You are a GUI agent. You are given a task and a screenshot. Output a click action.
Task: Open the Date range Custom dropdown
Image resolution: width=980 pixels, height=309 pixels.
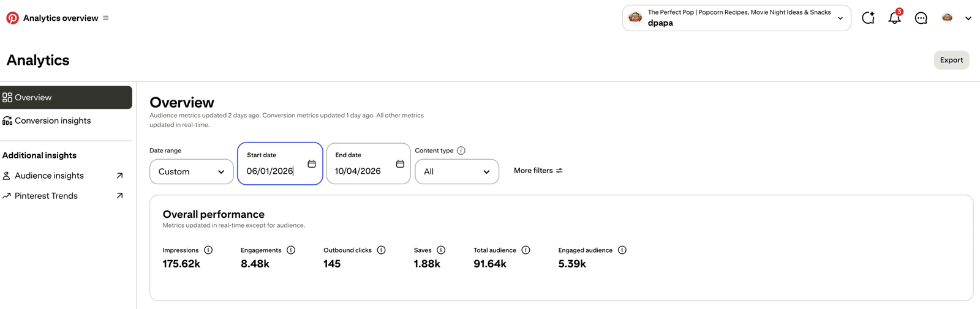[x=191, y=171]
